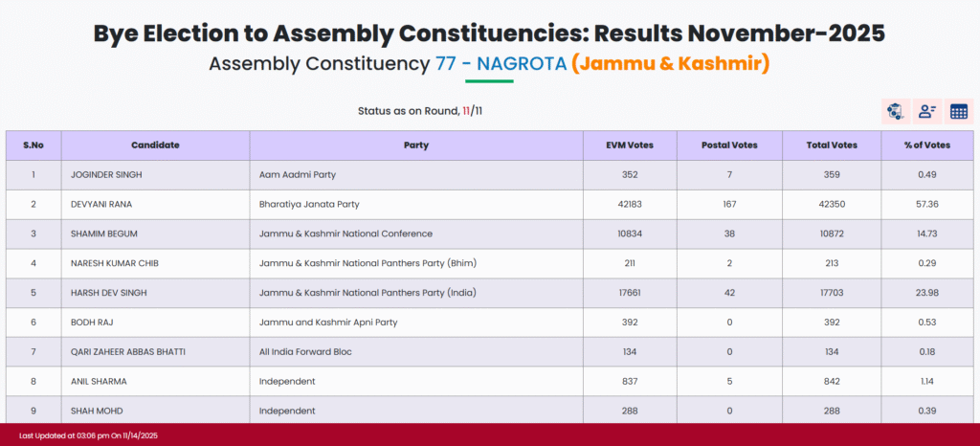The height and width of the screenshot is (446, 980).
Task: Click the S.No column header
Action: pyautogui.click(x=33, y=145)
